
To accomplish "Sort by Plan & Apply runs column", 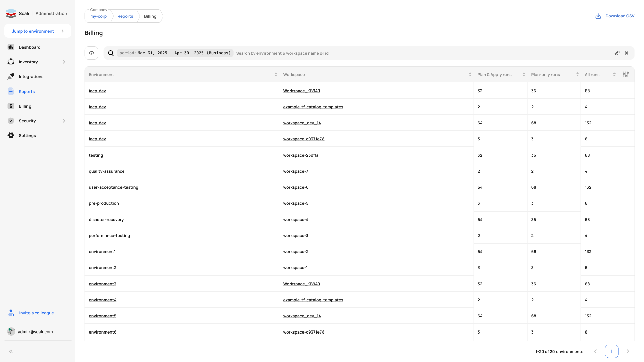I will click(524, 74).
